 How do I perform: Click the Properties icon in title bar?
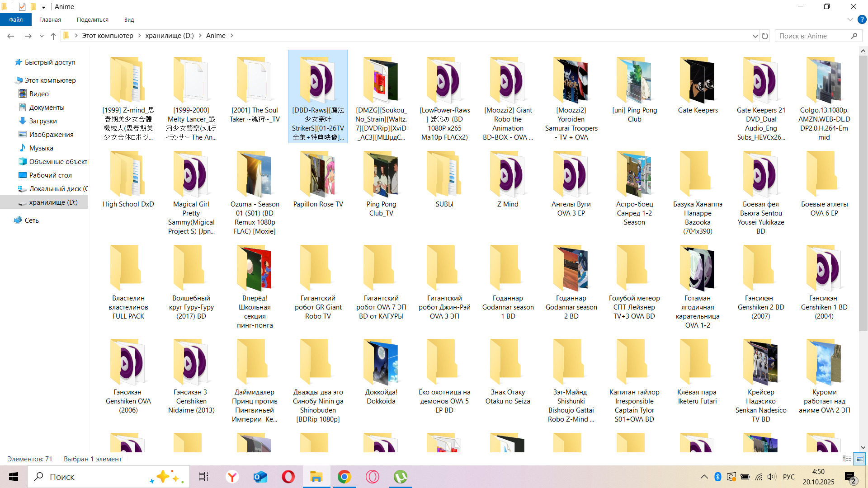(22, 6)
